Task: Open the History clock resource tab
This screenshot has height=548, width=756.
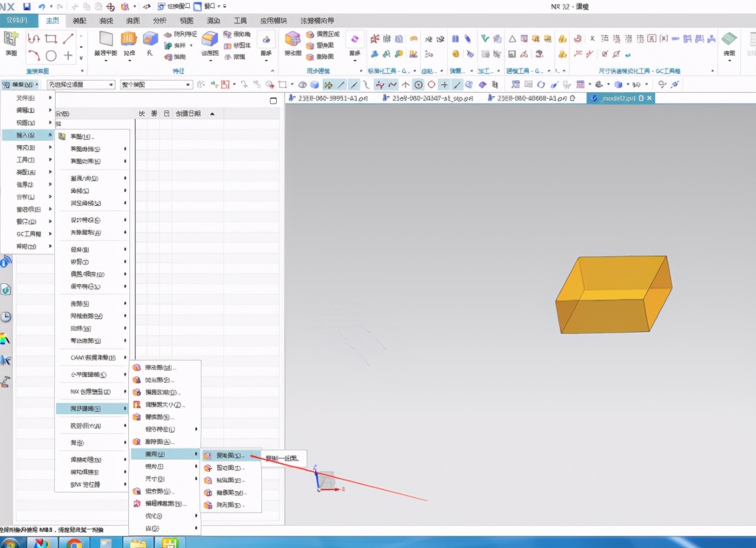Action: 5,317
